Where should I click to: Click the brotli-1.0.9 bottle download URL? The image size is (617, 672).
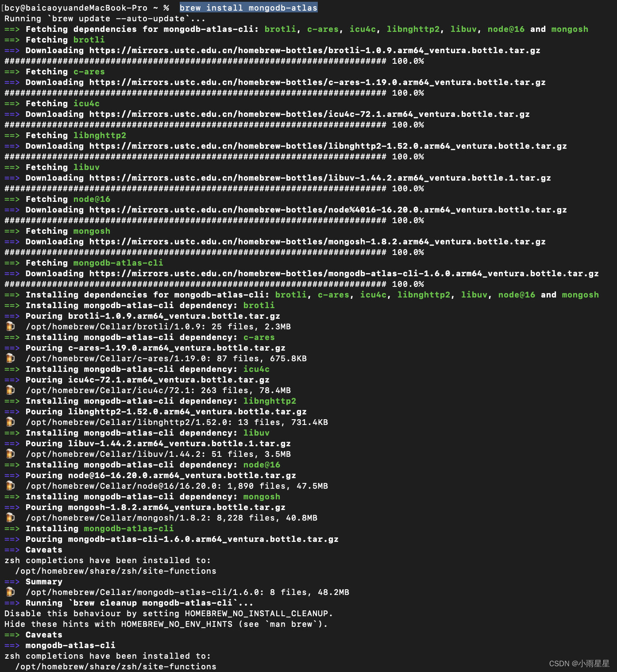pyautogui.click(x=315, y=50)
